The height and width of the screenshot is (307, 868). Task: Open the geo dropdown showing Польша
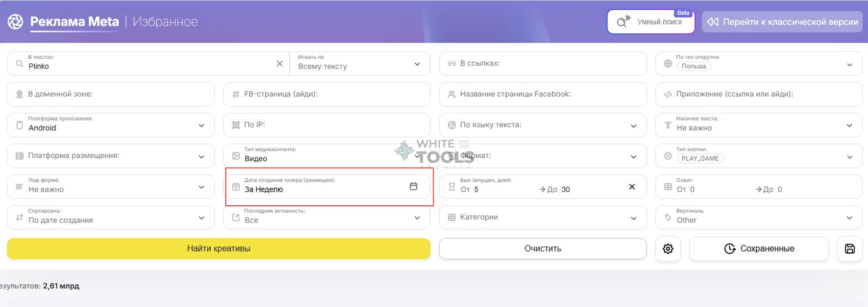click(x=850, y=65)
